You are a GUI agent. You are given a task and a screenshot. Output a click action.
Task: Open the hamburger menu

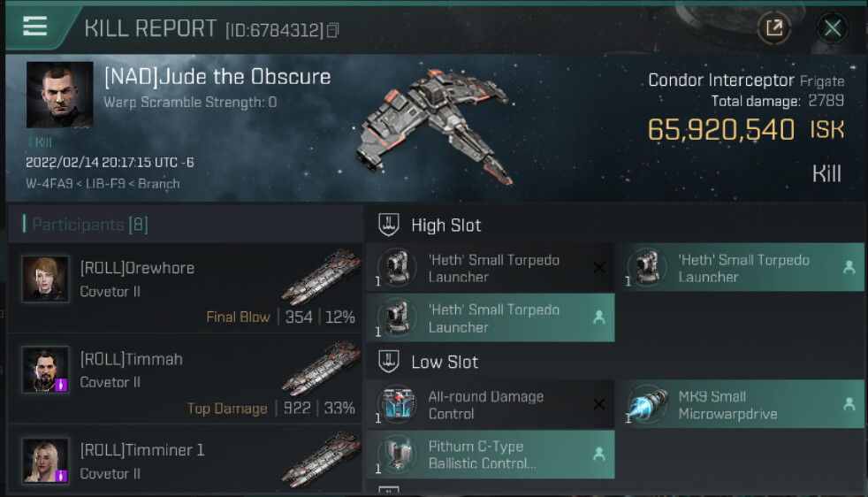coord(35,27)
